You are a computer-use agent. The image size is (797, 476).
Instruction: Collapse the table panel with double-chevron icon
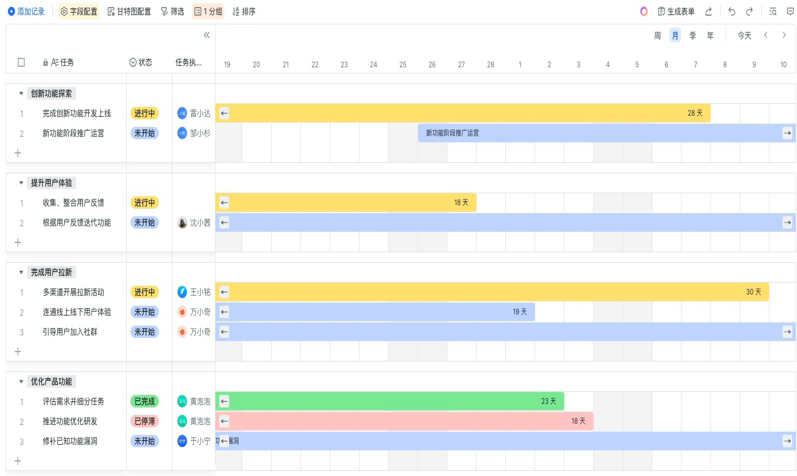[207, 35]
